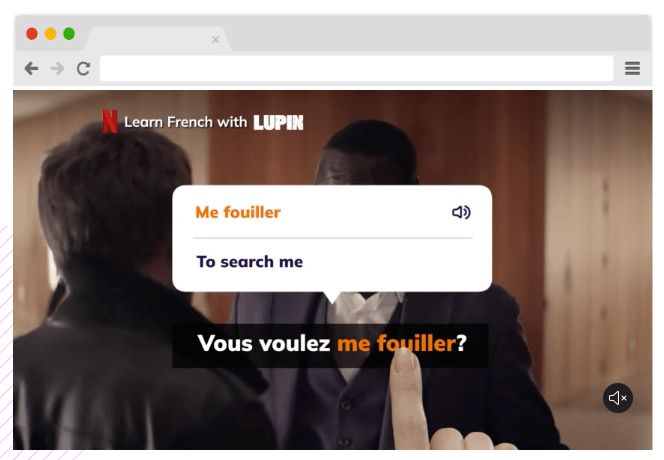Click the green maximize window dot

coord(69,33)
